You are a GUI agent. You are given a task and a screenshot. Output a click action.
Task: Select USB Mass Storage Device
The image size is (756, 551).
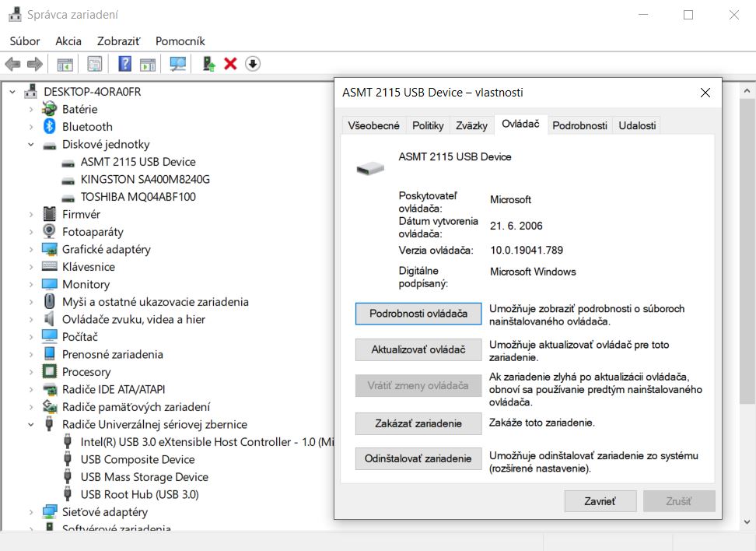(x=144, y=477)
